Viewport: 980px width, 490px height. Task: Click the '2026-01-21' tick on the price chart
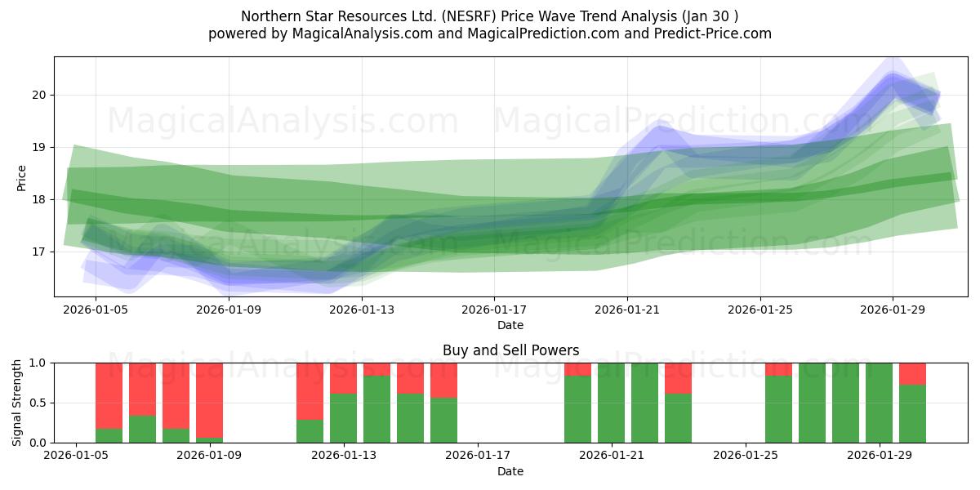[627, 310]
